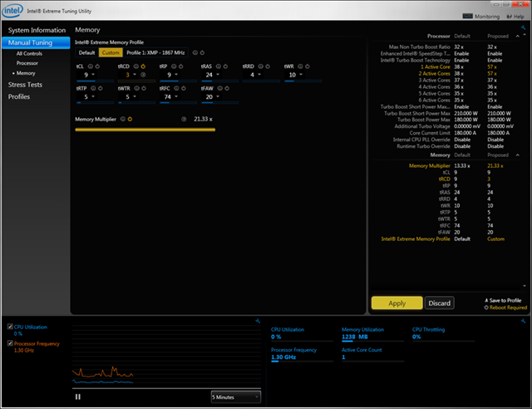532x409 pixels.
Task: Select the Default memory profile option
Action: coord(86,52)
